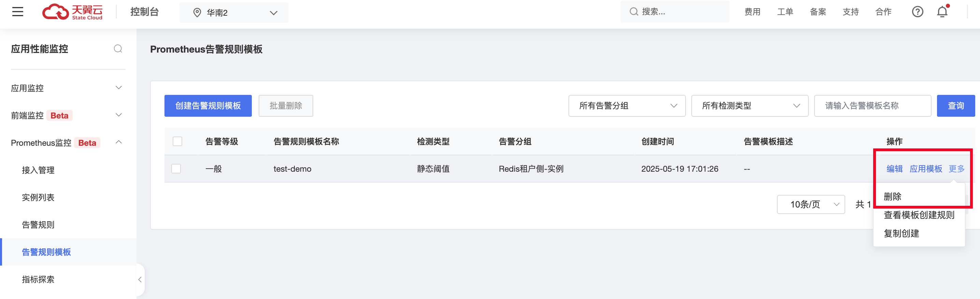
Task: Select 复制创建 in the dropdown menu
Action: click(x=901, y=233)
